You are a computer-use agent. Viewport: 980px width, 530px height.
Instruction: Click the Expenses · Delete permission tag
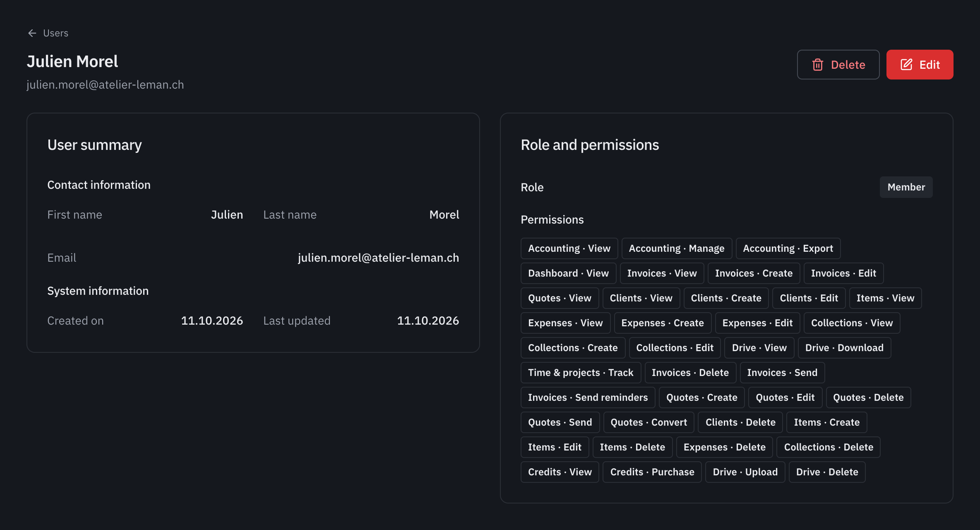pyautogui.click(x=724, y=447)
